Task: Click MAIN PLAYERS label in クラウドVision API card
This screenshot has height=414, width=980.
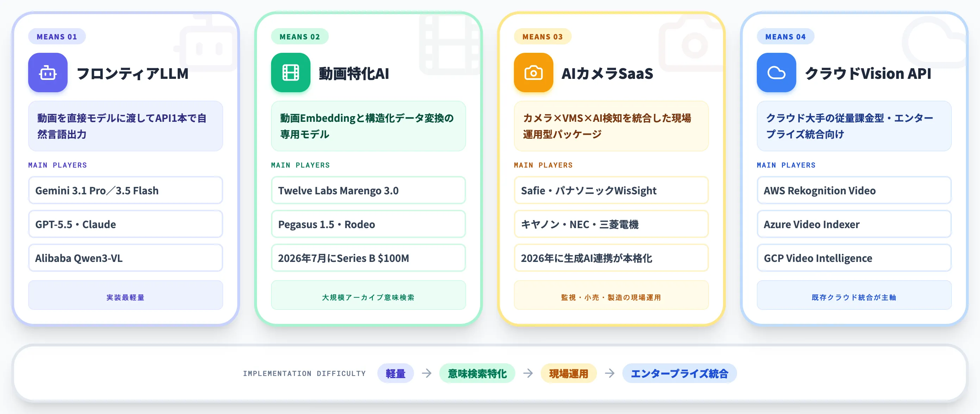Action: pyautogui.click(x=786, y=165)
